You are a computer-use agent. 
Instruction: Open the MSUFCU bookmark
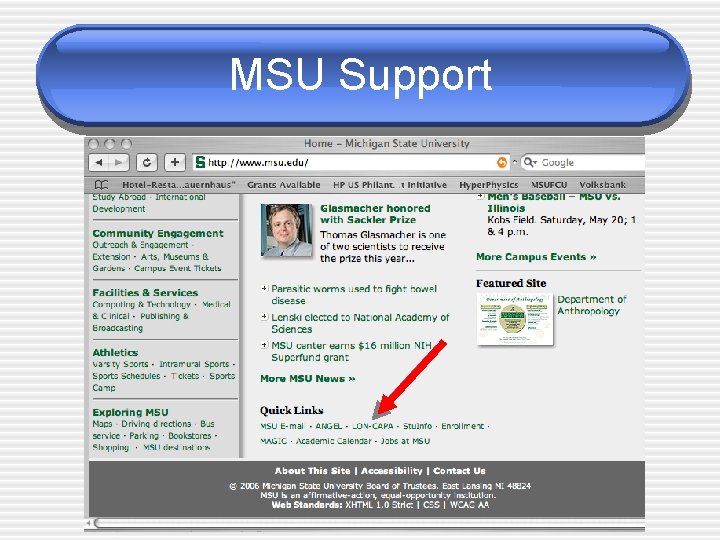(x=549, y=185)
